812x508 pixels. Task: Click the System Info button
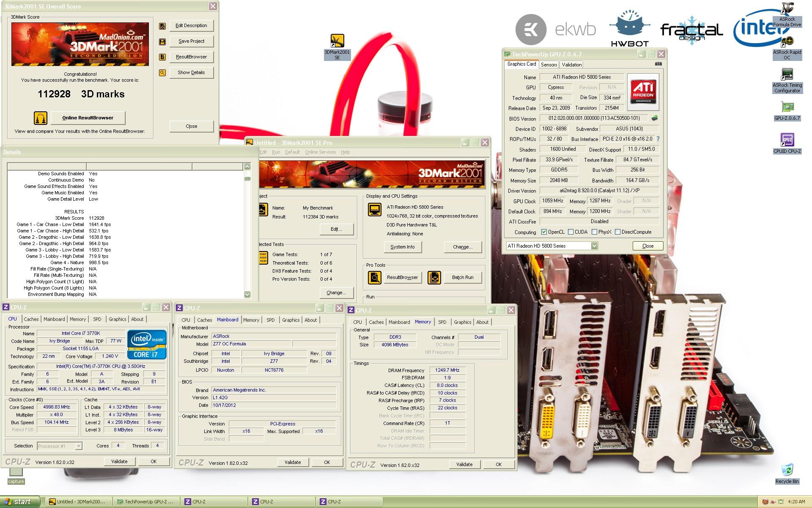pyautogui.click(x=403, y=247)
